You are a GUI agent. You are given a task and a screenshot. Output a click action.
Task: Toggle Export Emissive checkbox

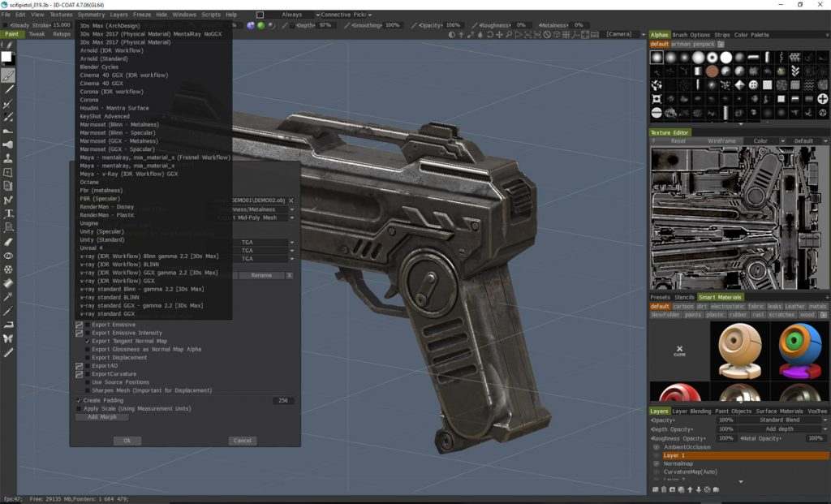pyautogui.click(x=88, y=325)
